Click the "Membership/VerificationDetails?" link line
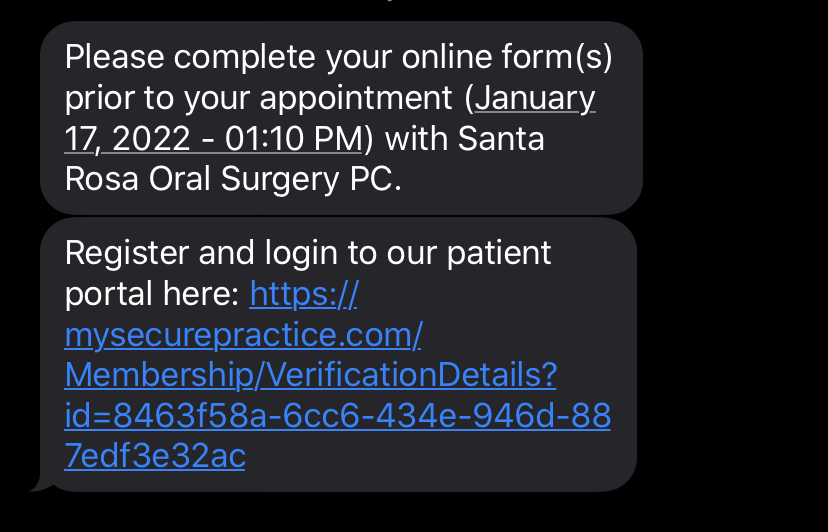 click(x=310, y=375)
